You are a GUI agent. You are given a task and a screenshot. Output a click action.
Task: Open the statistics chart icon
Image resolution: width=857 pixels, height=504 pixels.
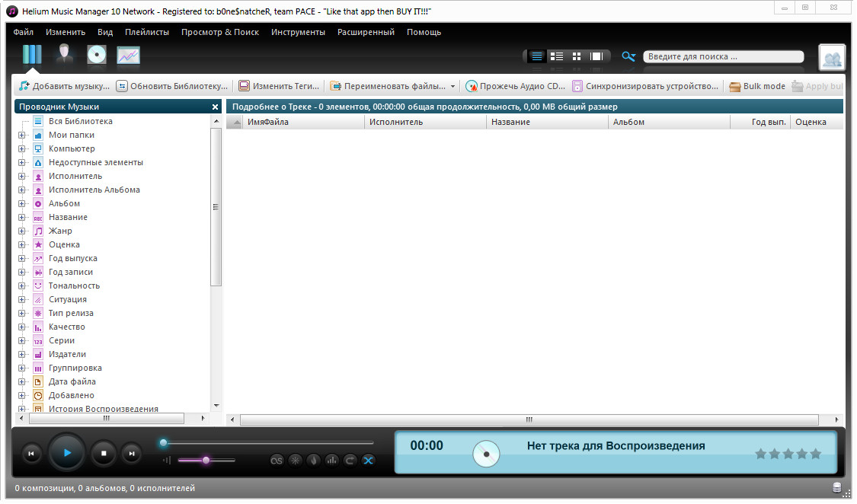pos(128,56)
